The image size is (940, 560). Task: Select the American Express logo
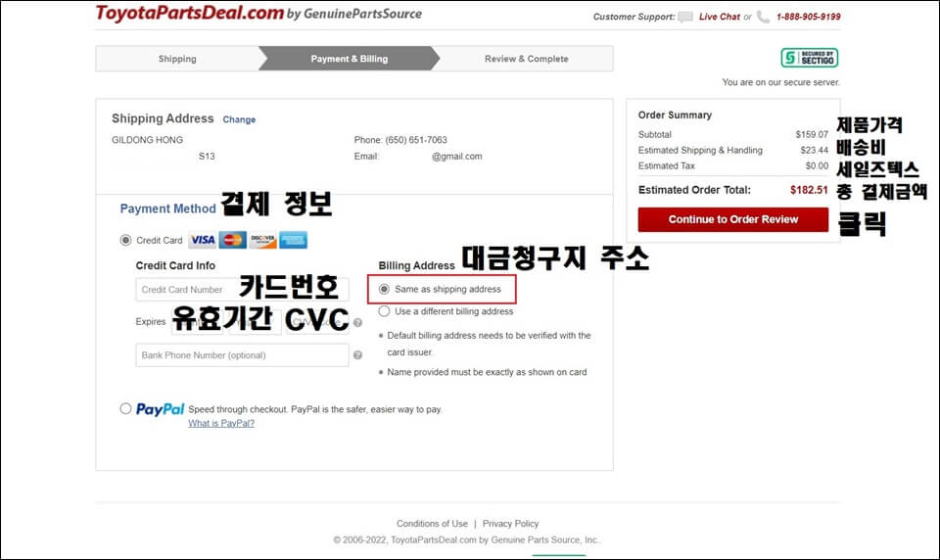coord(293,240)
